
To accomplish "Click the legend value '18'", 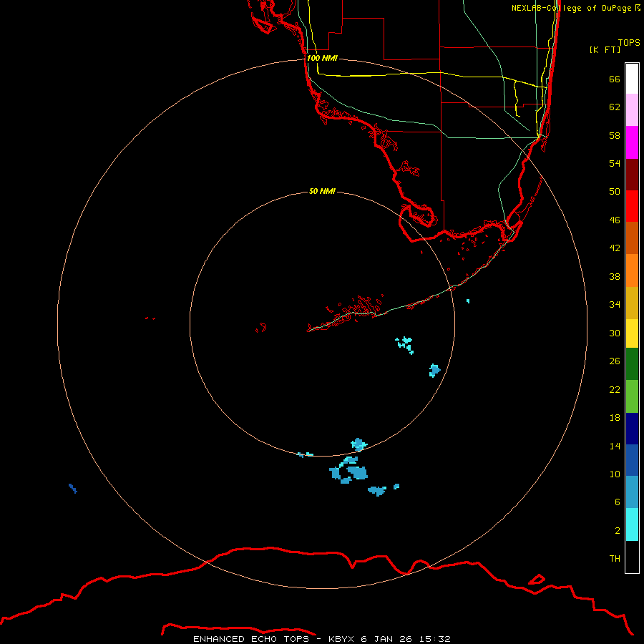I will [615, 418].
